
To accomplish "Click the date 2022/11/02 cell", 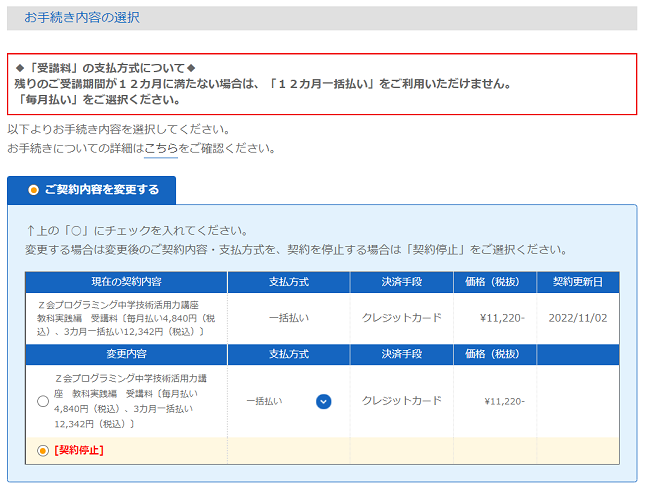I will (x=578, y=318).
